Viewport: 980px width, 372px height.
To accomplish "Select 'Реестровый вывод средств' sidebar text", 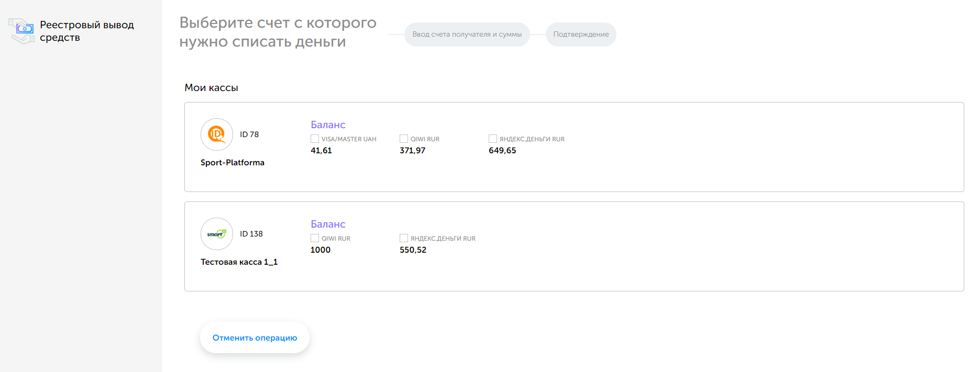I will pos(87,31).
